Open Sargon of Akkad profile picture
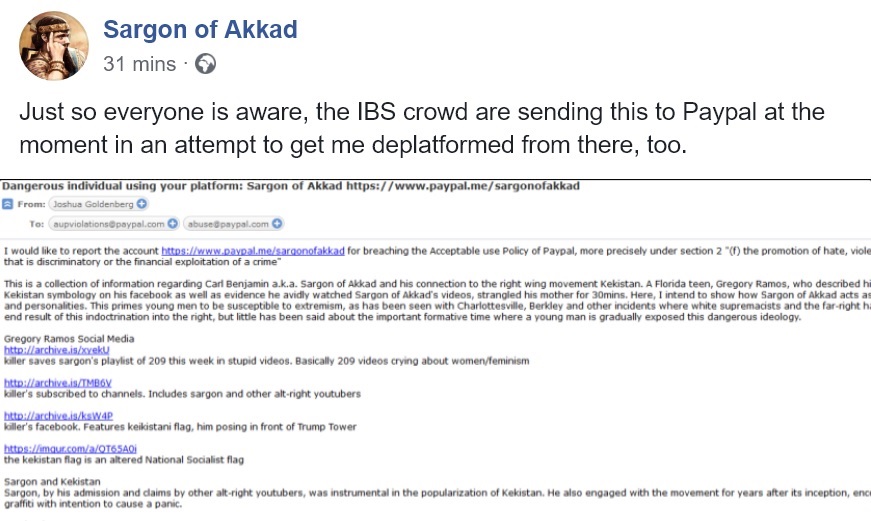Viewport: 871px width, 521px height. click(53, 46)
